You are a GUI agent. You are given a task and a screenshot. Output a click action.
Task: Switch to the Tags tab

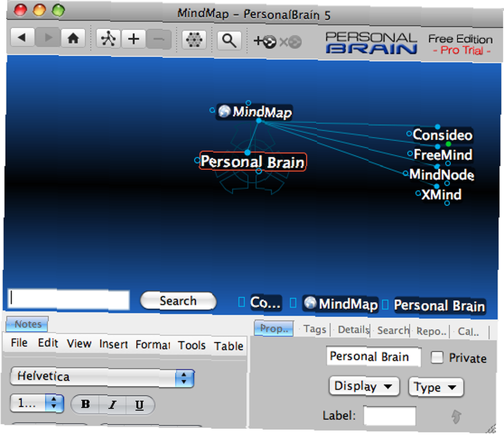[314, 329]
